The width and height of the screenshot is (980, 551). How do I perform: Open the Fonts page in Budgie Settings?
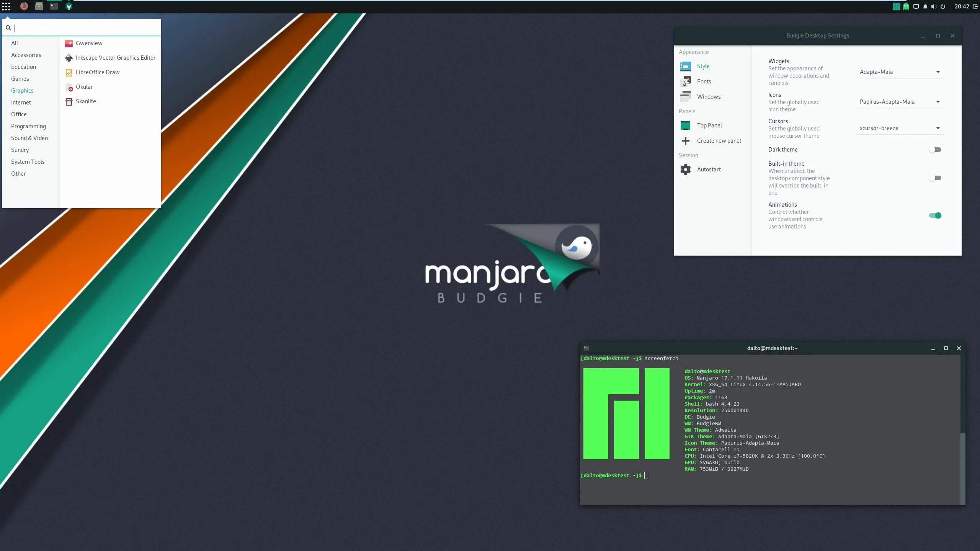pos(712,82)
